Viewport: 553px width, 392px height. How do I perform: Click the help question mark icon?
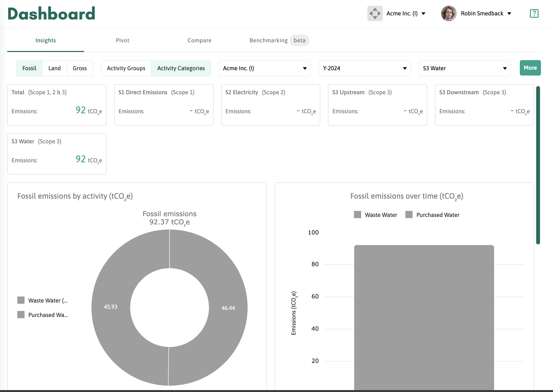(534, 13)
